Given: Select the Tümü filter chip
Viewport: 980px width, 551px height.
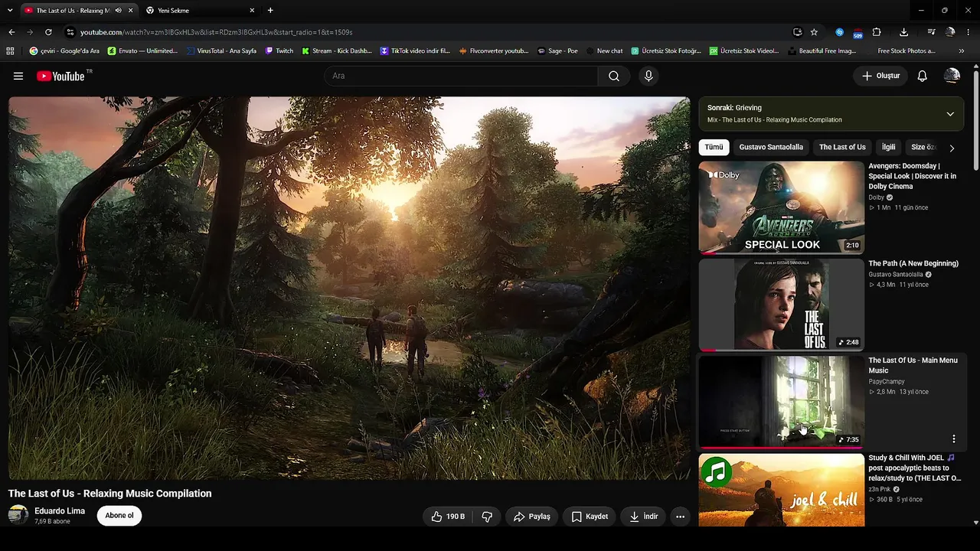Looking at the screenshot, I should (x=714, y=147).
